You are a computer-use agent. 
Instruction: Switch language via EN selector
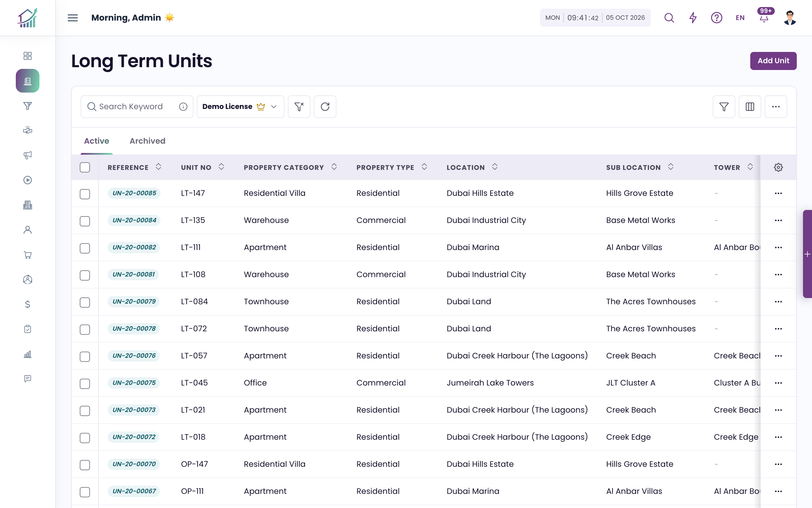pyautogui.click(x=740, y=18)
